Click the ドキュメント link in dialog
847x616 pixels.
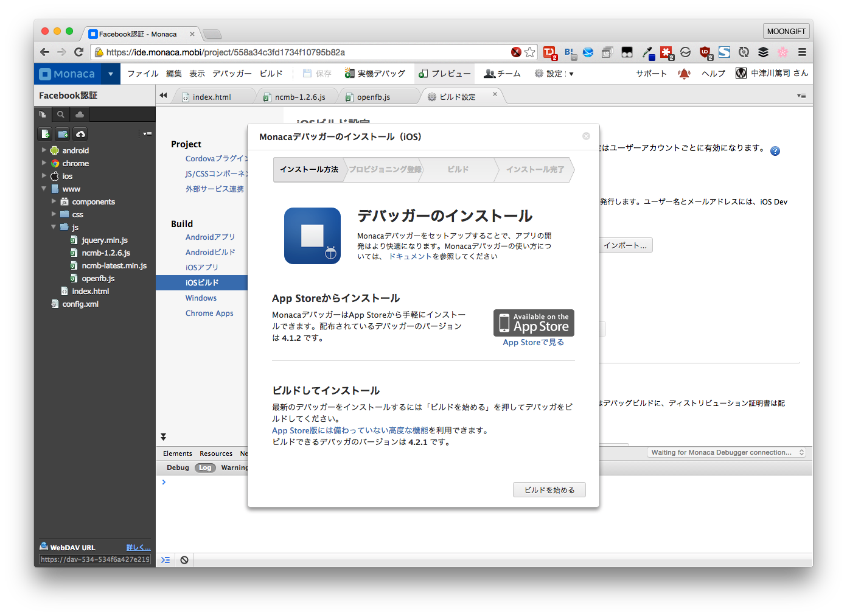point(410,256)
